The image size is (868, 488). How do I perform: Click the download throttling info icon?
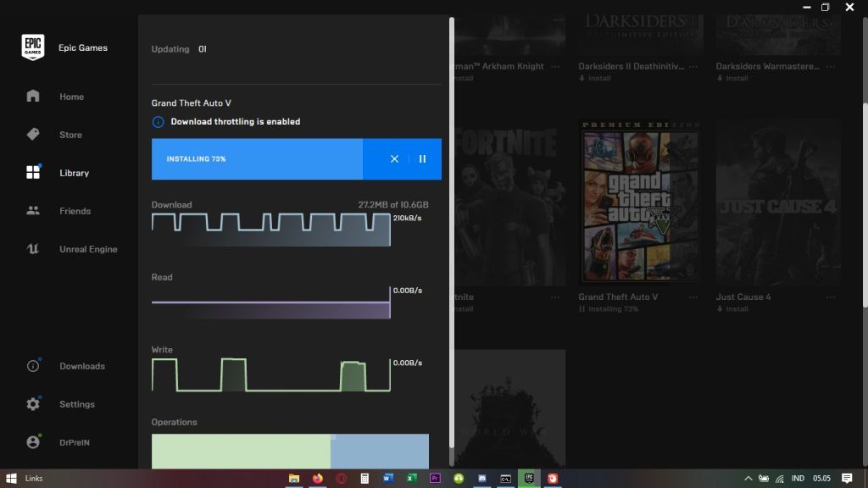158,122
